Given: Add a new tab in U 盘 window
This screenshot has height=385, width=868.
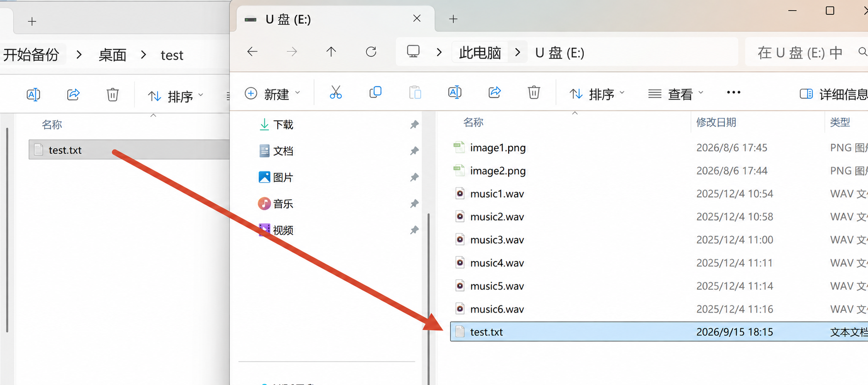Looking at the screenshot, I should (453, 19).
